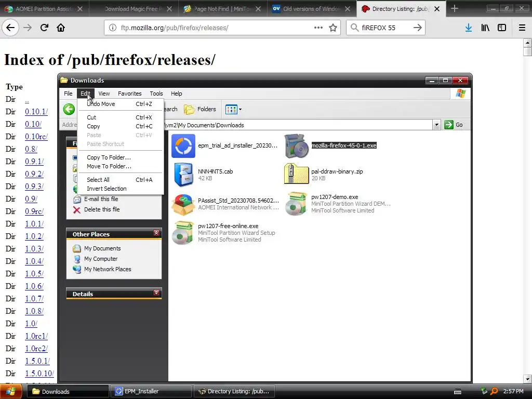Select PAssist_Std installer icon
532x399 pixels.
click(183, 205)
